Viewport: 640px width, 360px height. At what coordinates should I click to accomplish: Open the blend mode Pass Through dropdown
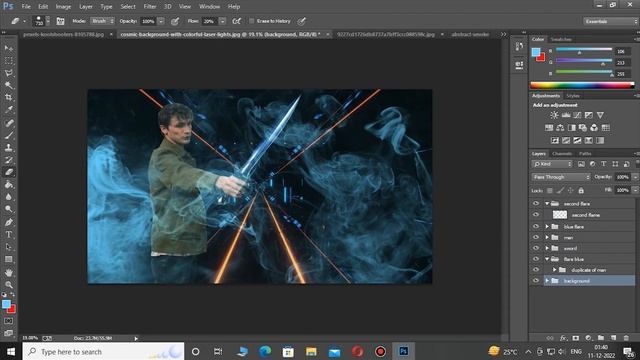[x=561, y=177]
